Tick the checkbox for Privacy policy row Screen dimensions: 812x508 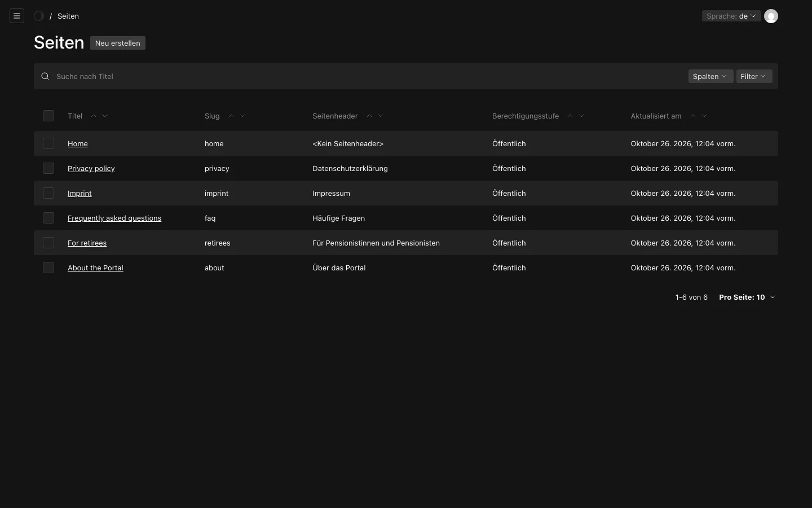click(48, 168)
